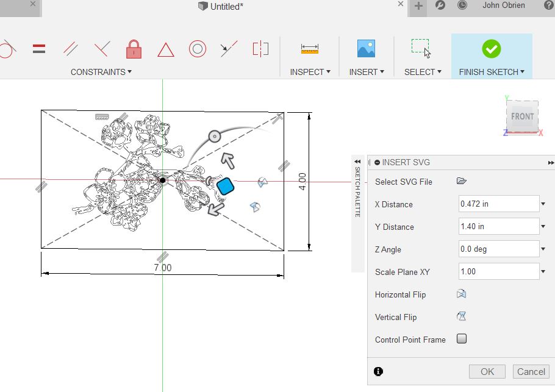Click the Select SVG File folder icon
The image size is (555, 392).
click(x=462, y=181)
